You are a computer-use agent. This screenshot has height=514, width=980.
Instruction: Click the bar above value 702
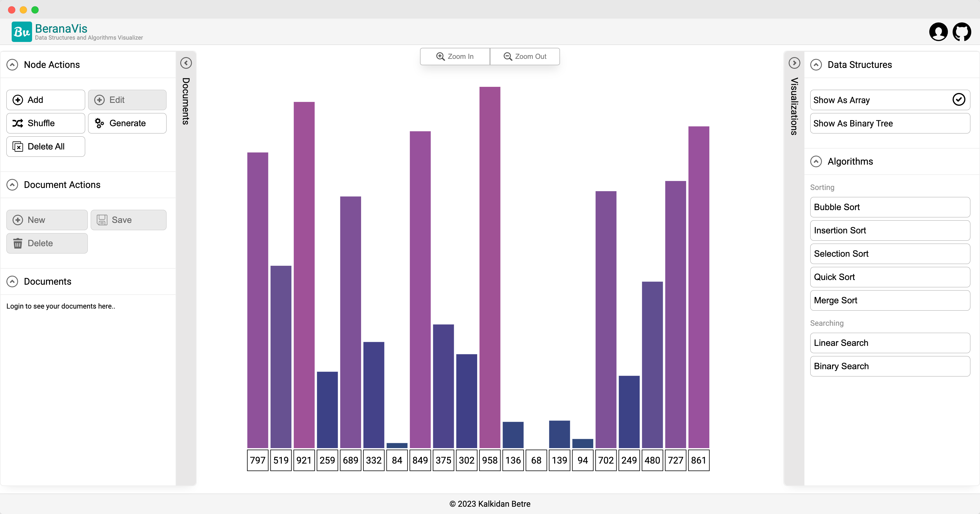[606, 319]
